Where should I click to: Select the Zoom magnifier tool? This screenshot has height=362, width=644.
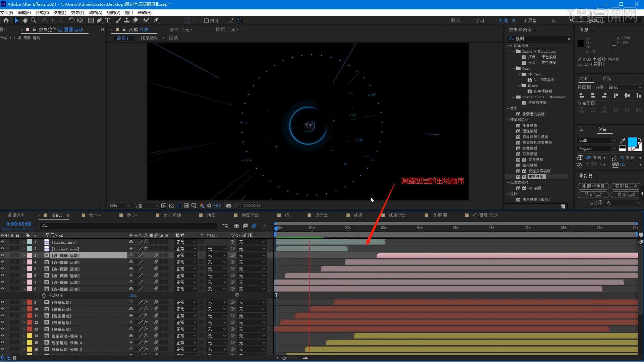pyautogui.click(x=34, y=20)
